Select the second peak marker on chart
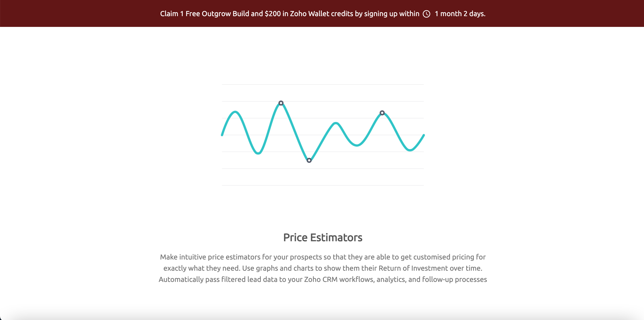This screenshot has height=320, width=644. (x=382, y=113)
